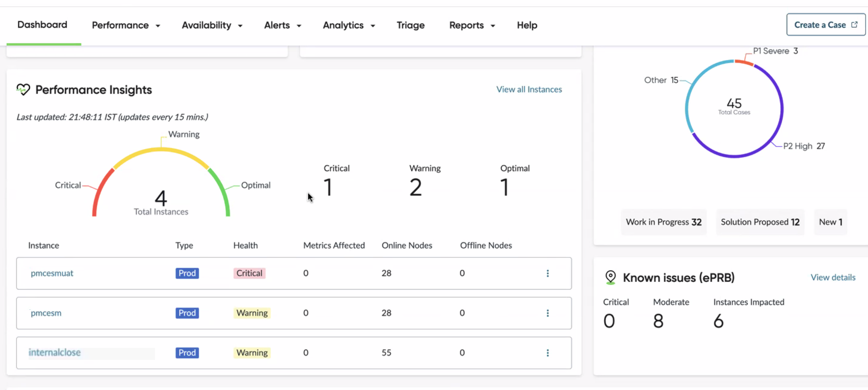The height and width of the screenshot is (390, 868).
Task: Click the Prod type badge for pmcesmuat
Action: (x=187, y=273)
